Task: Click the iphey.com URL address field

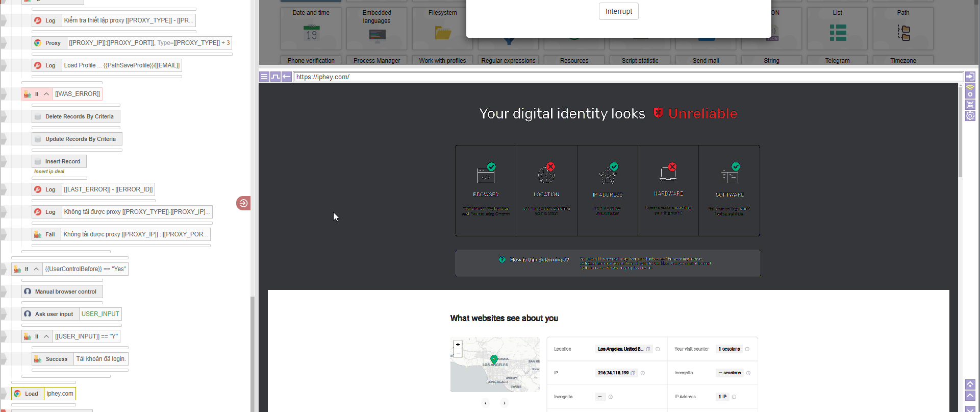Action: coord(627,77)
